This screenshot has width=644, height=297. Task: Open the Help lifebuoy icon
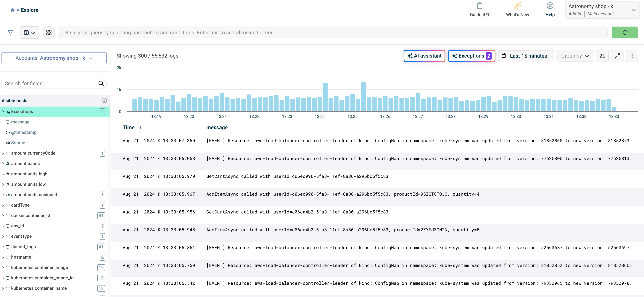[550, 6]
